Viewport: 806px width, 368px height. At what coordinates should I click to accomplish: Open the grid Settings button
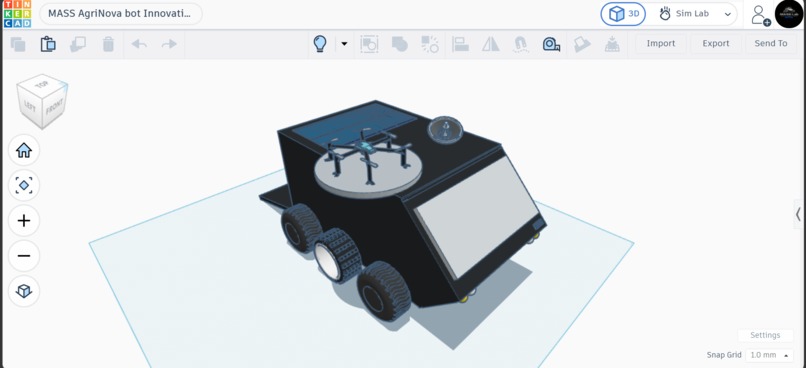(x=765, y=335)
